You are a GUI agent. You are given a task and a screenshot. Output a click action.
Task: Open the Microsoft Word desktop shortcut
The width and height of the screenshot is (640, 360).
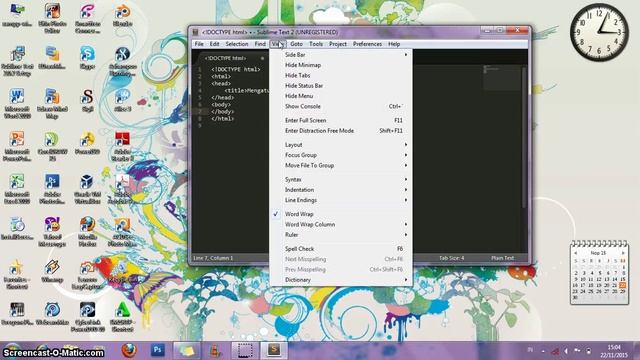[17, 103]
